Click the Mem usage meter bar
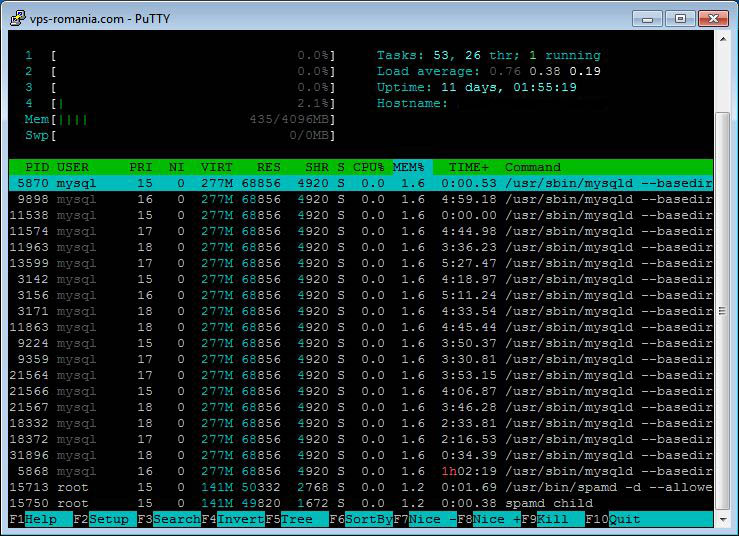The width and height of the screenshot is (739, 536). pos(180,119)
